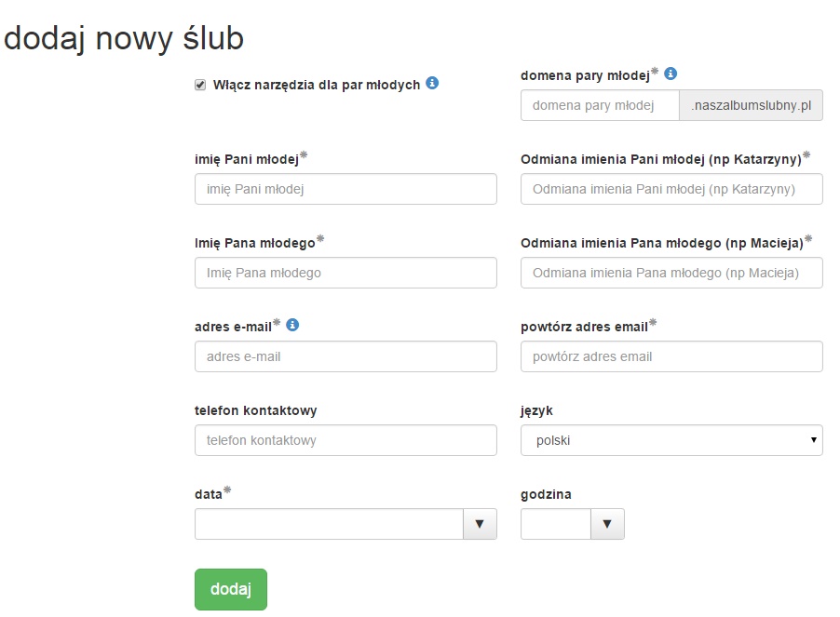
Task: Click info icon next to 'Włącz narzędzia dla par młodych'
Action: [432, 83]
